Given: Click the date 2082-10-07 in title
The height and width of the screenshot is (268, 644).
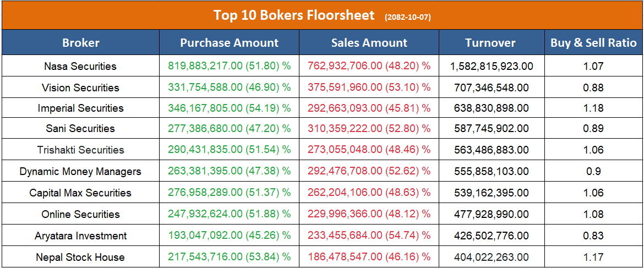Looking at the screenshot, I should point(408,17).
